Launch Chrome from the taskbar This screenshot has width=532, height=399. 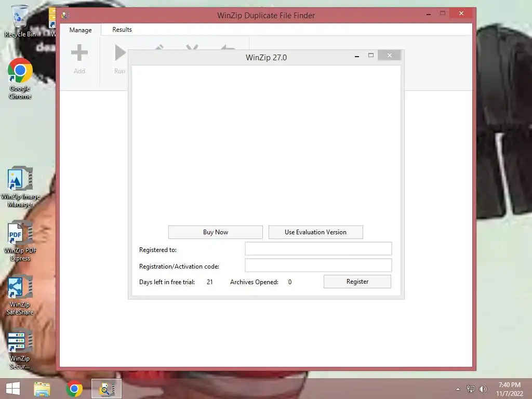click(x=74, y=389)
